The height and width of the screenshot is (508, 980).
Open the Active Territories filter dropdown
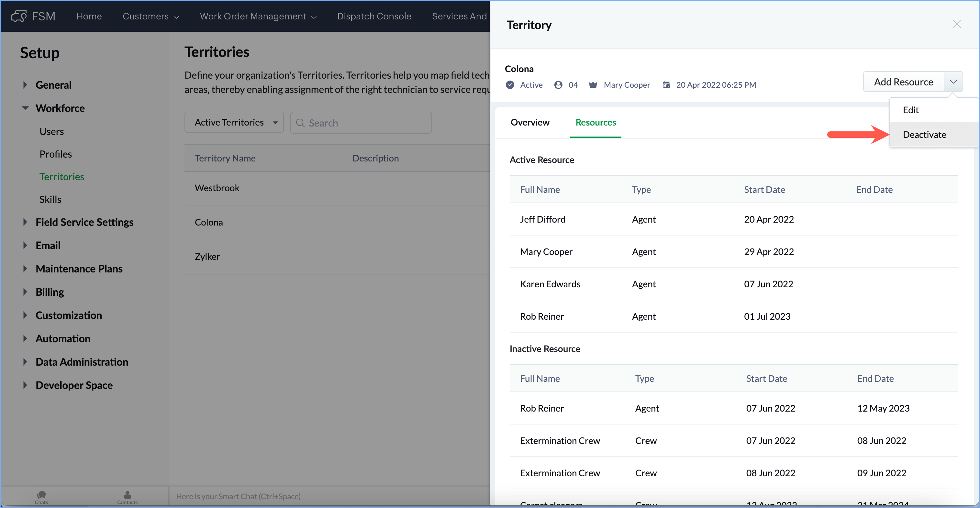point(234,122)
